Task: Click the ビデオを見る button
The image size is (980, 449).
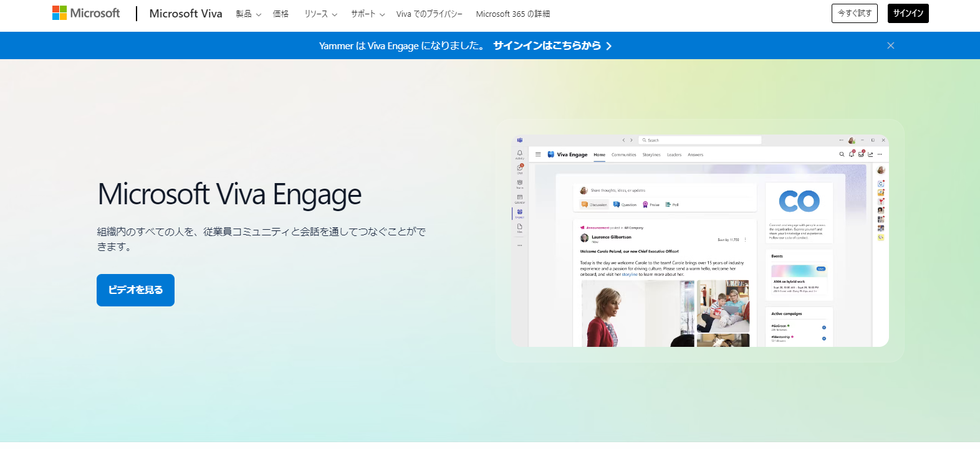Action: click(135, 290)
